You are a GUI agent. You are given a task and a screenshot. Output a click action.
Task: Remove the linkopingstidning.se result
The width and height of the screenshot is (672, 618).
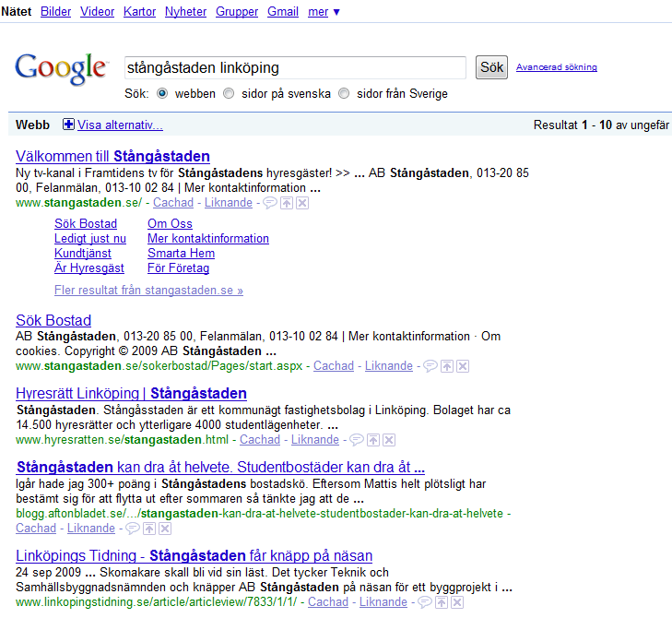(457, 602)
